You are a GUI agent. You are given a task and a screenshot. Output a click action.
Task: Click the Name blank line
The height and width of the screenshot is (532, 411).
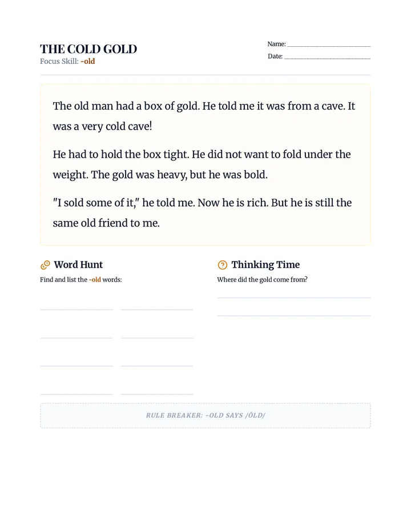pyautogui.click(x=329, y=46)
